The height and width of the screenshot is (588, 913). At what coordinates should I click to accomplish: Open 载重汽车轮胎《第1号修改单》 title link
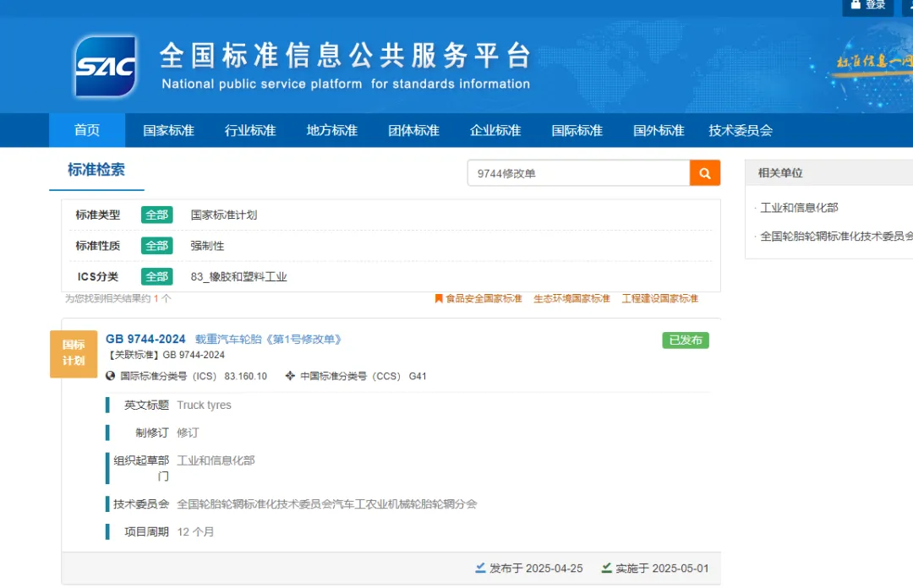[268, 339]
